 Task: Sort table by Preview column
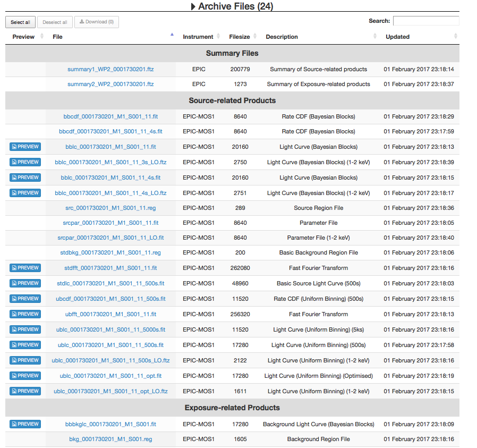coord(23,37)
